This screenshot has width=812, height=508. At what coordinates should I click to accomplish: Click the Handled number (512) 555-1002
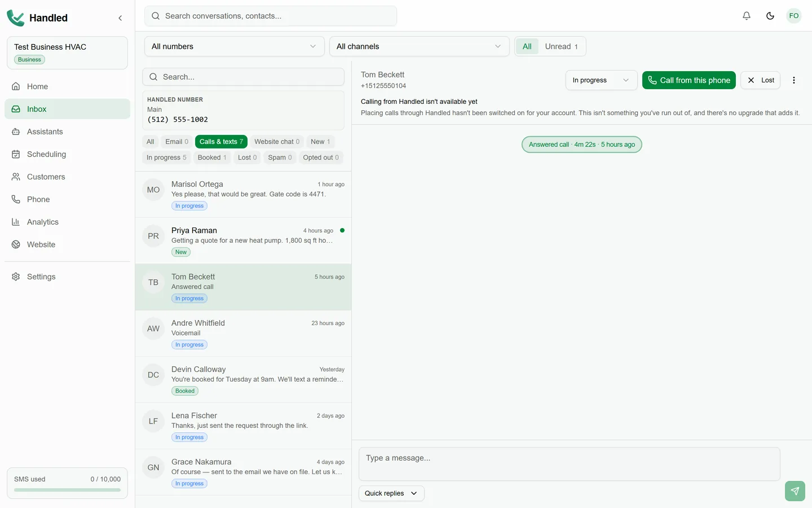tap(178, 120)
